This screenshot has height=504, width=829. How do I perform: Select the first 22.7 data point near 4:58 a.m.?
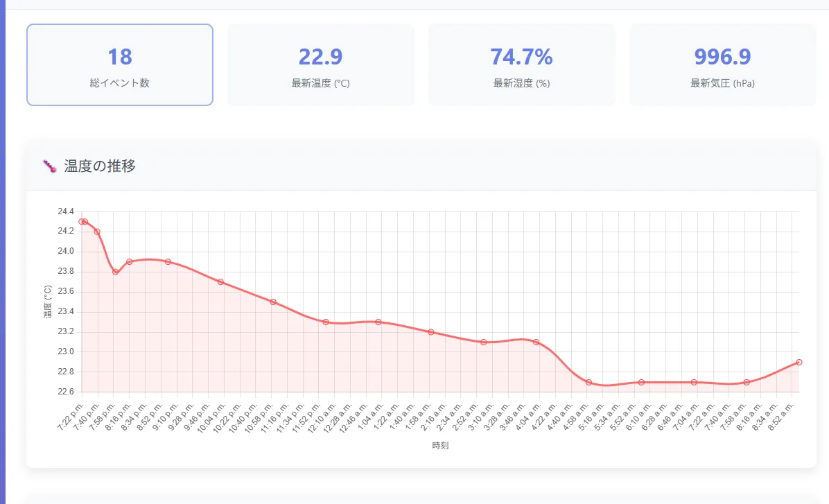point(588,382)
